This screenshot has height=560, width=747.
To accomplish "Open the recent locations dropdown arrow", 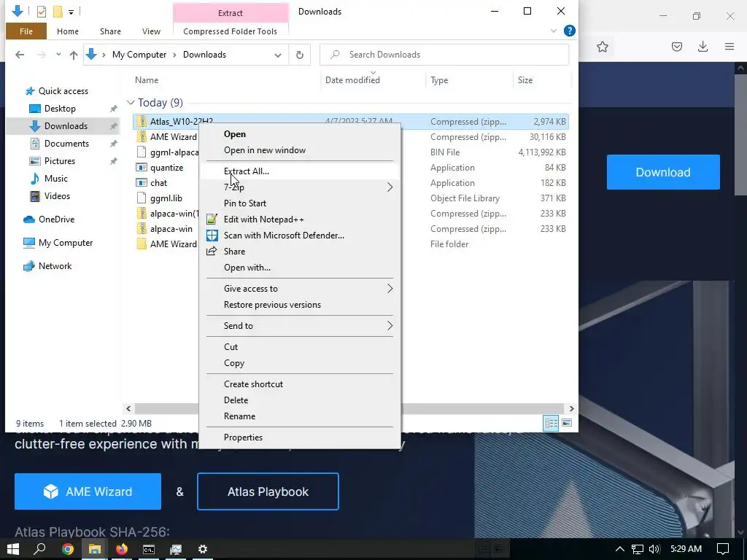I will click(58, 55).
